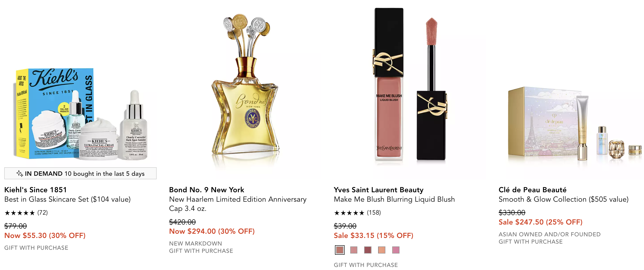The image size is (644, 270).
Task: Open Smooth & Glow Collection product title
Action: [x=563, y=199]
